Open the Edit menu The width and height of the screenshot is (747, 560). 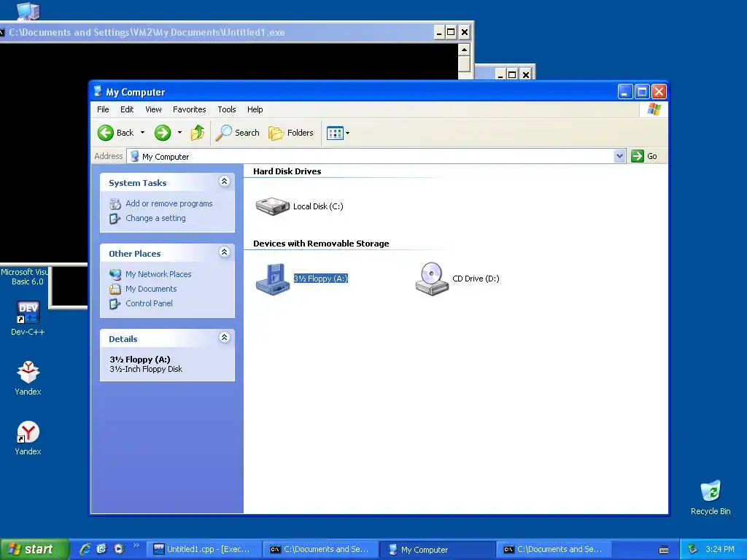[127, 109]
